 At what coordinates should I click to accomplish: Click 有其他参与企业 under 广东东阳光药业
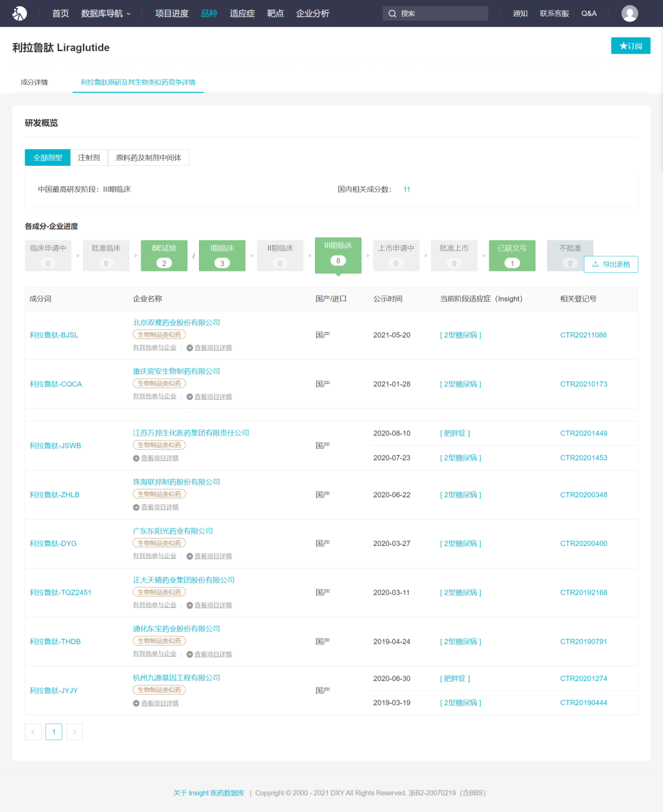(x=155, y=556)
